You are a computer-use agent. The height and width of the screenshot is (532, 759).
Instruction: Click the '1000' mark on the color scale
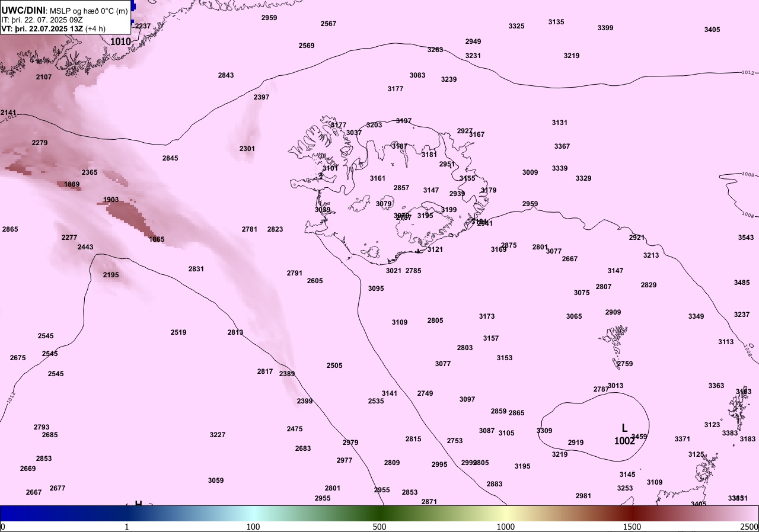click(x=506, y=527)
